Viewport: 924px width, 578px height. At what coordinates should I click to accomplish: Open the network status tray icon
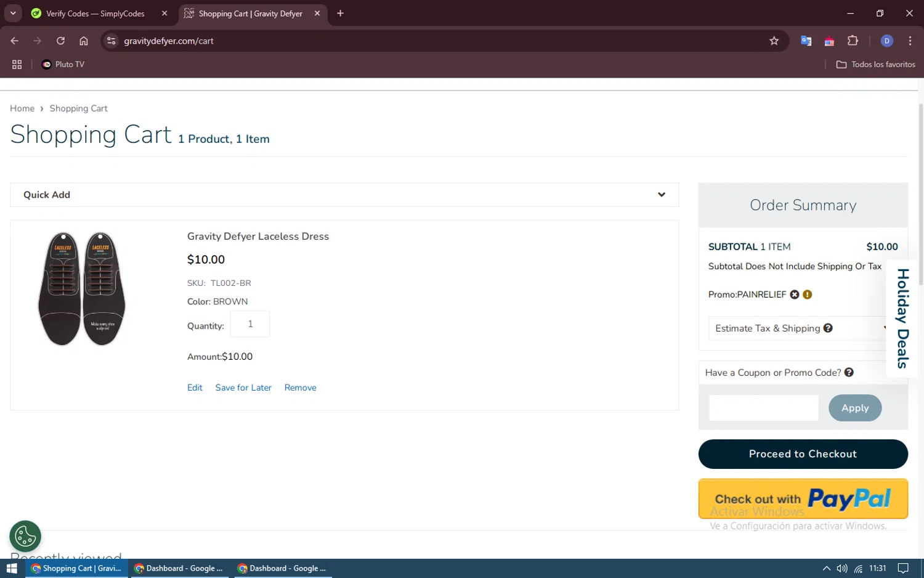pyautogui.click(x=858, y=568)
